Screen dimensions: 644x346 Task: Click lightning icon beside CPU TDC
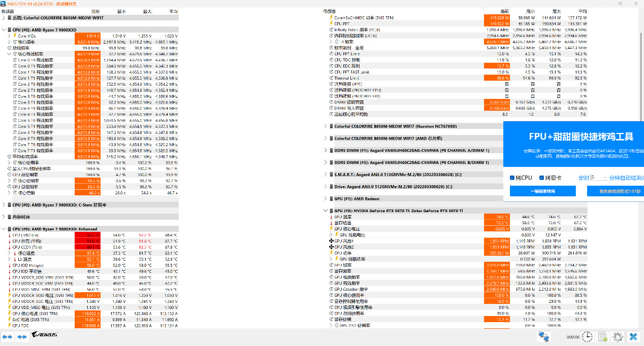tap(9, 326)
